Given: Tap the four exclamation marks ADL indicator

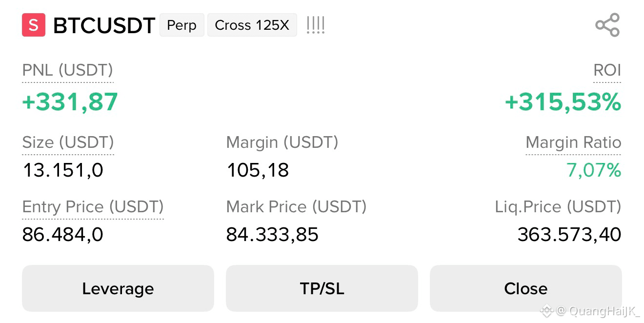Looking at the screenshot, I should (316, 25).
